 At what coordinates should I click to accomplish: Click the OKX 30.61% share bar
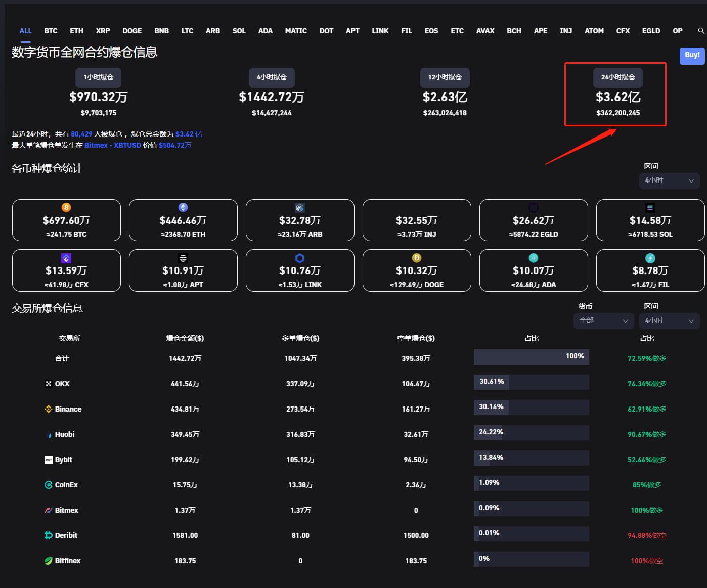[532, 382]
